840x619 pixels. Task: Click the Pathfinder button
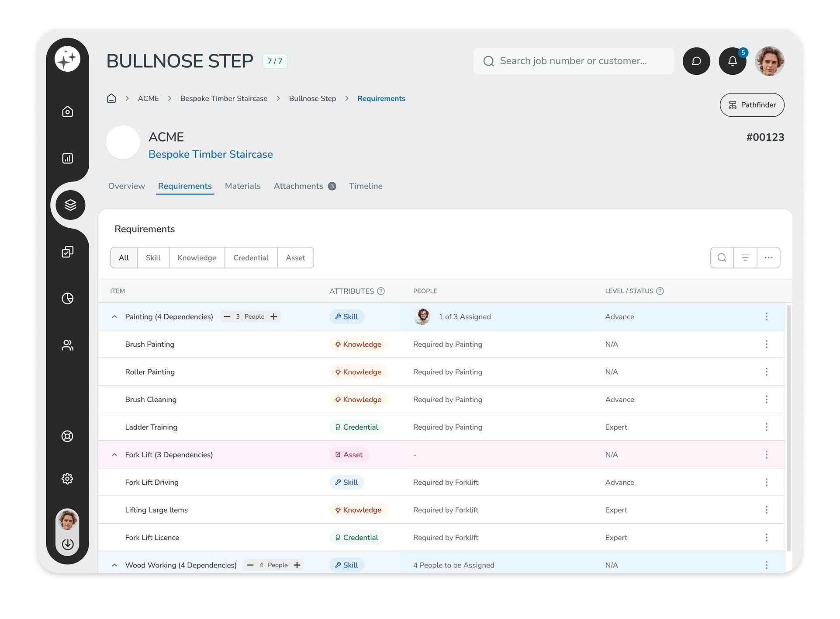pos(752,105)
